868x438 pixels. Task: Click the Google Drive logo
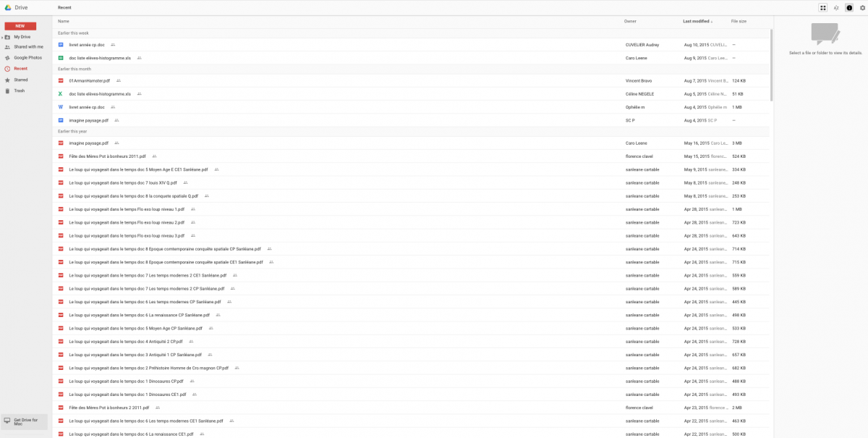7,7
